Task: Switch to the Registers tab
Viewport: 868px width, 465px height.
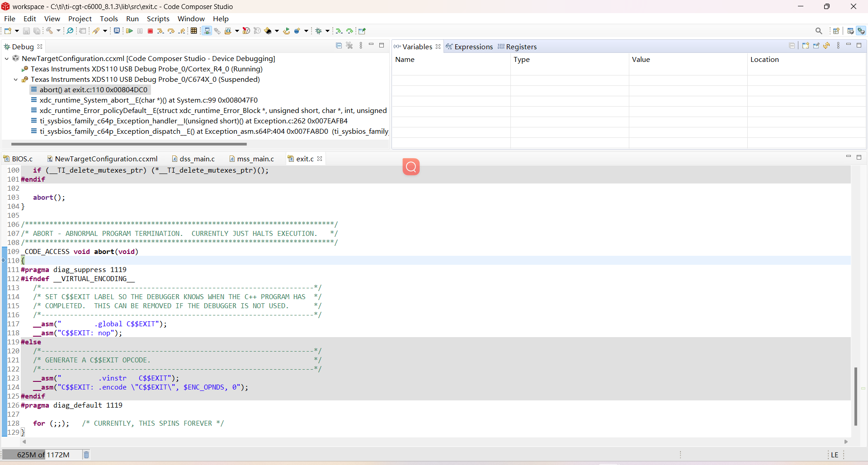Action: [x=517, y=47]
